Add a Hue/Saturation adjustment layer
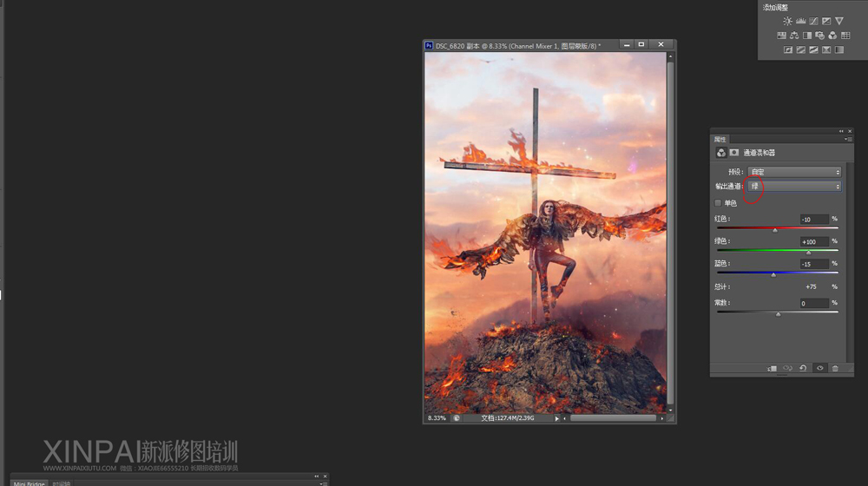This screenshot has height=486, width=868. tap(781, 36)
